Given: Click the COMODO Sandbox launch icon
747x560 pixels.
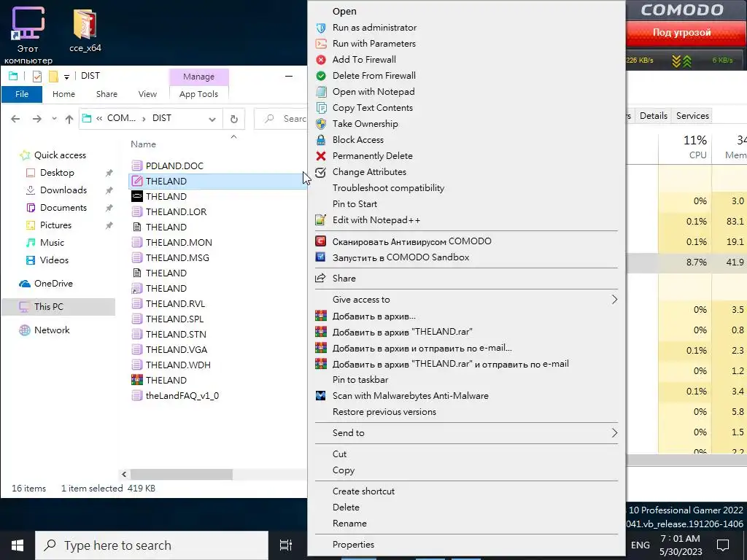Looking at the screenshot, I should [321, 257].
